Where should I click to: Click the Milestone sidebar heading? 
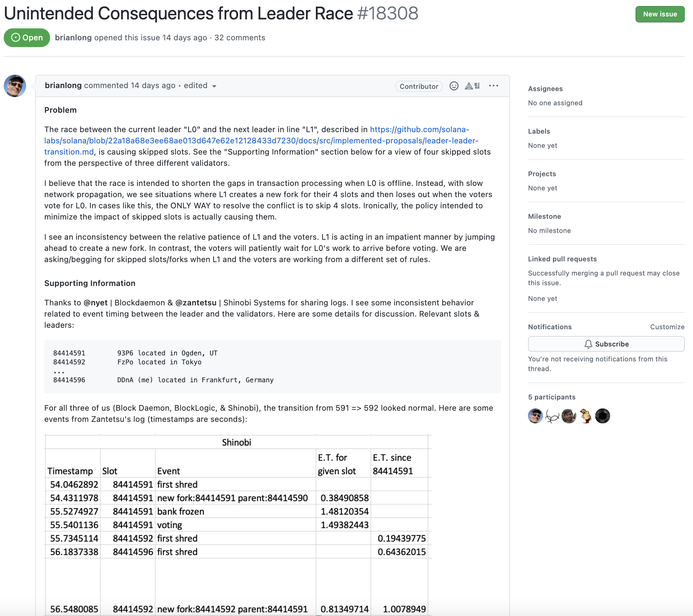coord(544,217)
